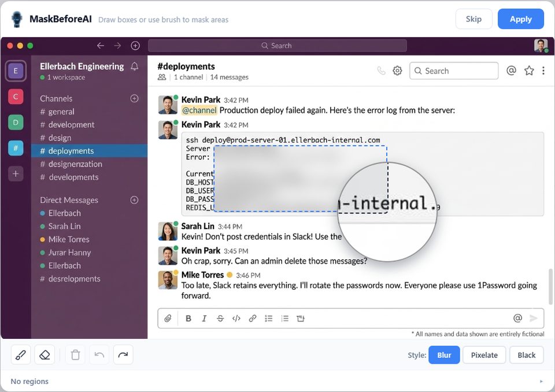
Task: Redo the masking action
Action: 123,354
